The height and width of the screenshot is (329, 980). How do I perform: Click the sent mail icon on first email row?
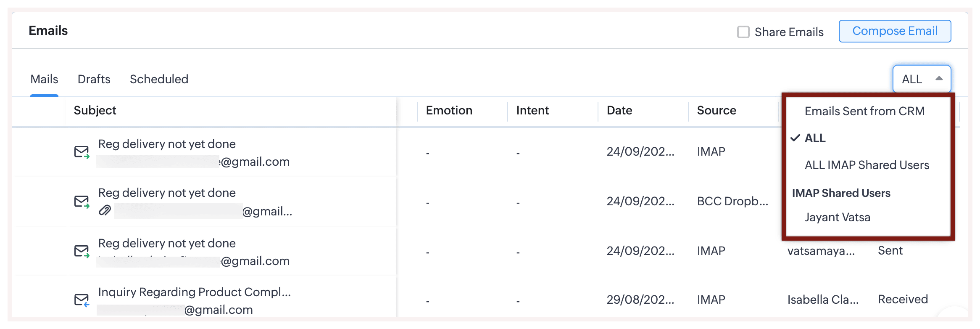point(82,152)
